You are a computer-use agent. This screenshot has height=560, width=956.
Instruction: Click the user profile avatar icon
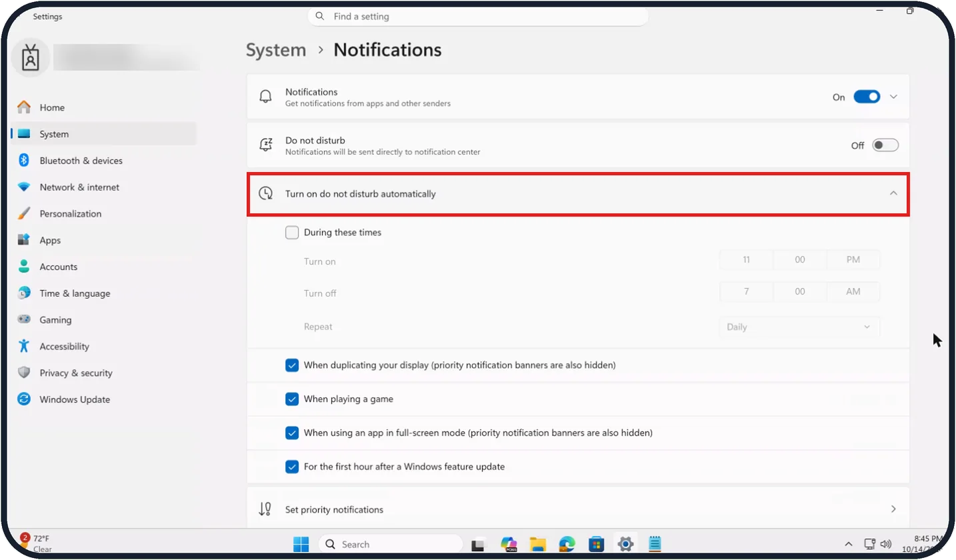point(30,57)
